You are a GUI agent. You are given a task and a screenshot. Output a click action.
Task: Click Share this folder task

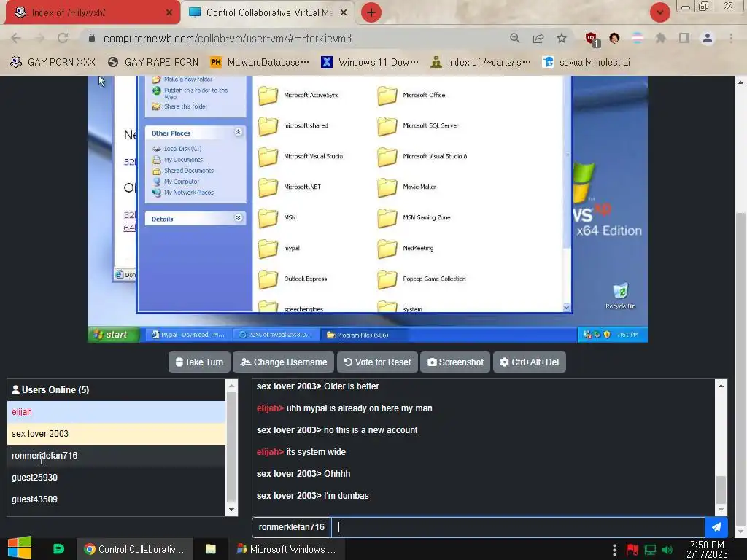tap(179, 106)
